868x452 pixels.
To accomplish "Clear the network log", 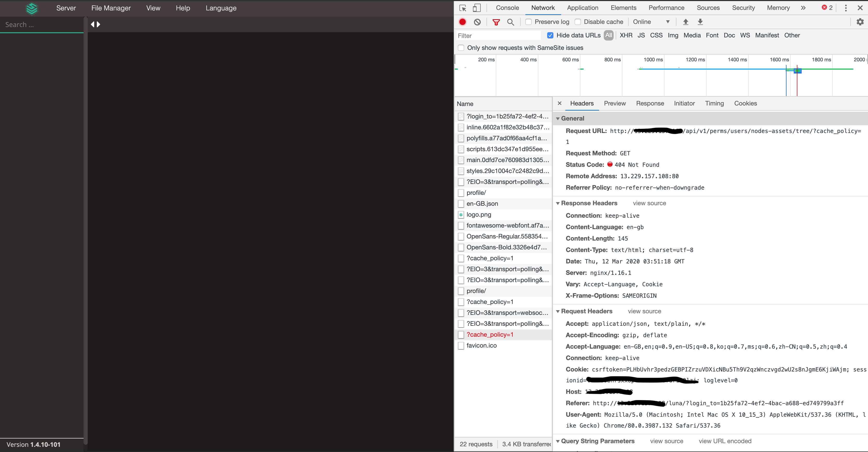I will click(x=477, y=22).
